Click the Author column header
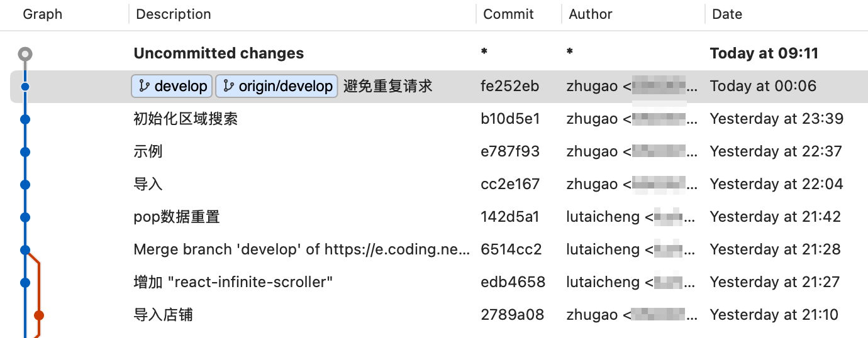 click(591, 14)
